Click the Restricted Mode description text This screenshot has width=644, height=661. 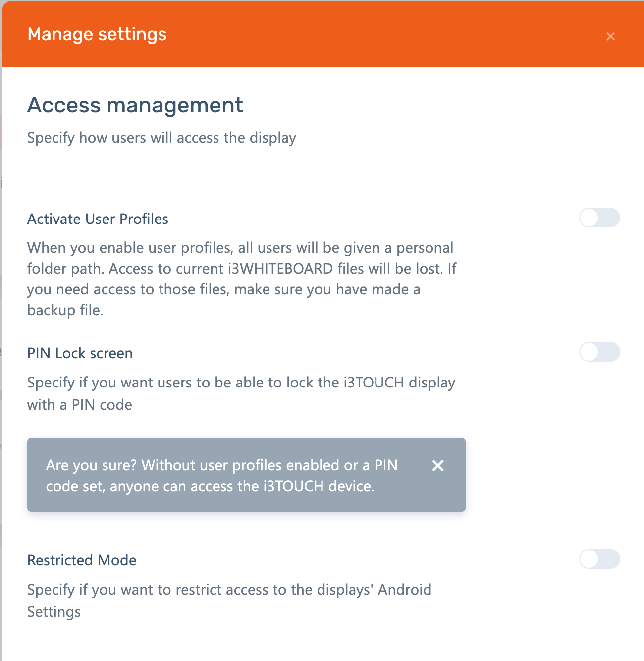[229, 590]
